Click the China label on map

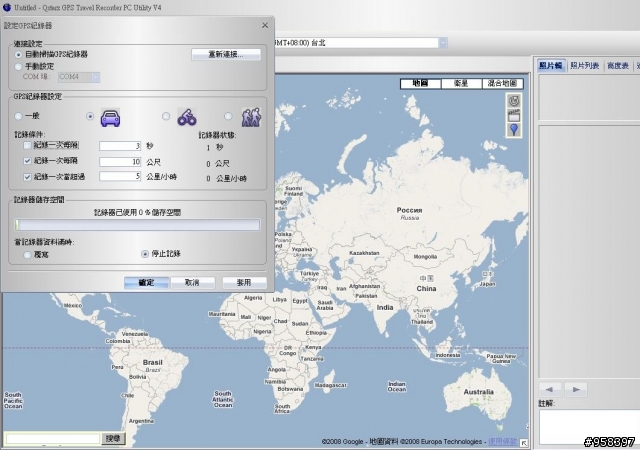[x=426, y=289]
